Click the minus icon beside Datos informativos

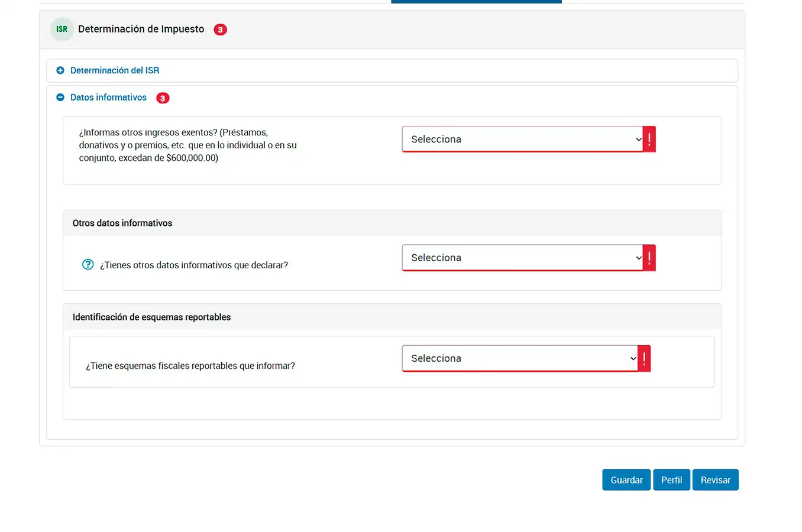coord(60,98)
